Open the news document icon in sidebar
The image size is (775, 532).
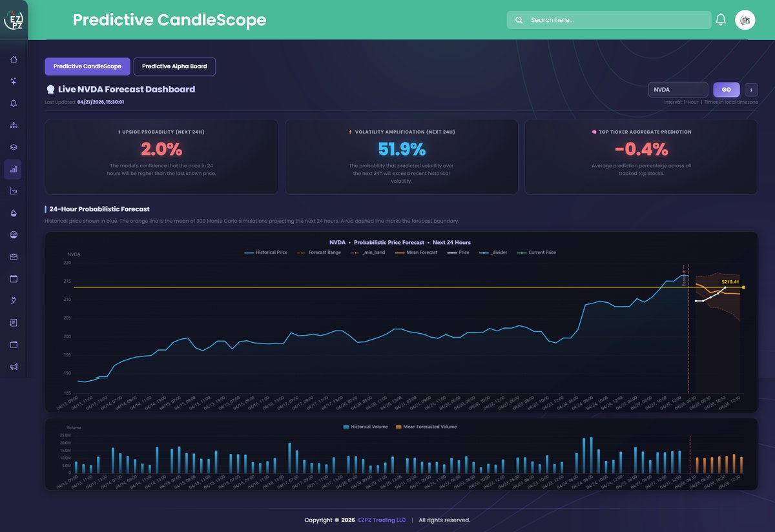[x=14, y=323]
